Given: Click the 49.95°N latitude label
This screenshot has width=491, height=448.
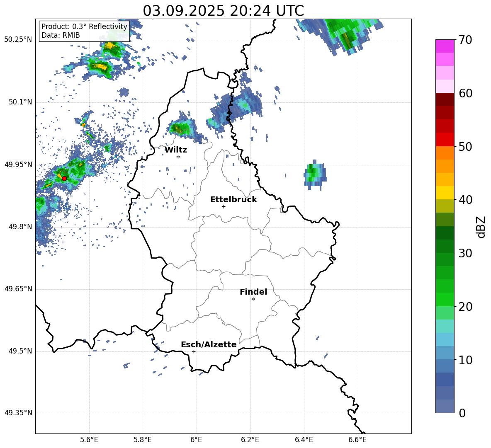Looking at the screenshot, I should click(x=18, y=165).
